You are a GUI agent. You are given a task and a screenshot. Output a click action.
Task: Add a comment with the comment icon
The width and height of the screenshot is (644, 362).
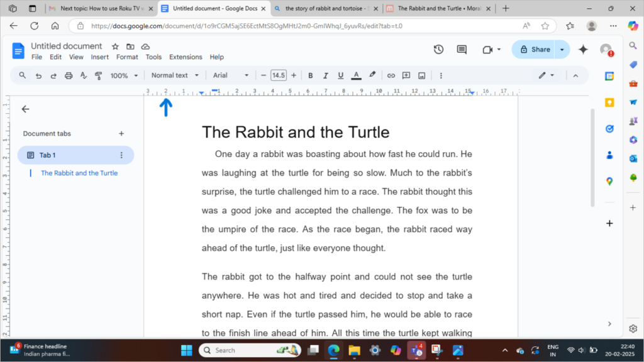pos(406,75)
